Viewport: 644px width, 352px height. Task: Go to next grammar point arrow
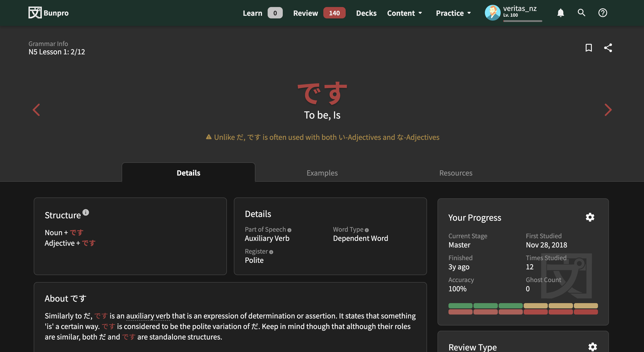[x=608, y=110]
